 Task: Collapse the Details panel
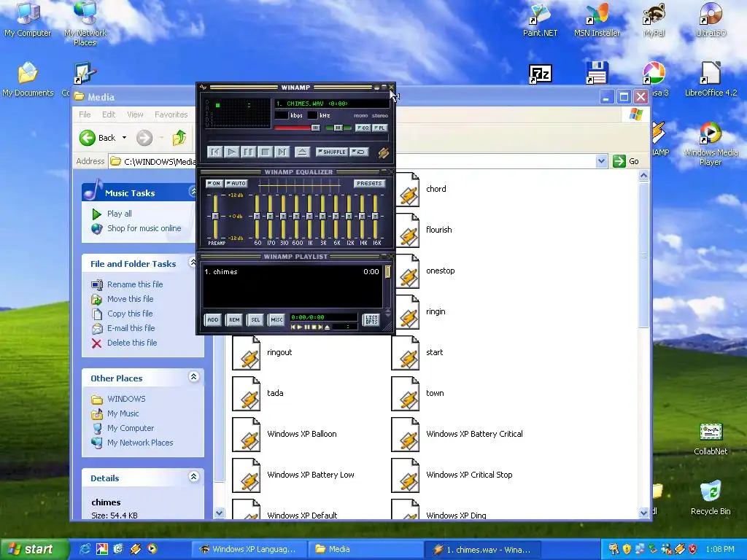click(x=193, y=477)
